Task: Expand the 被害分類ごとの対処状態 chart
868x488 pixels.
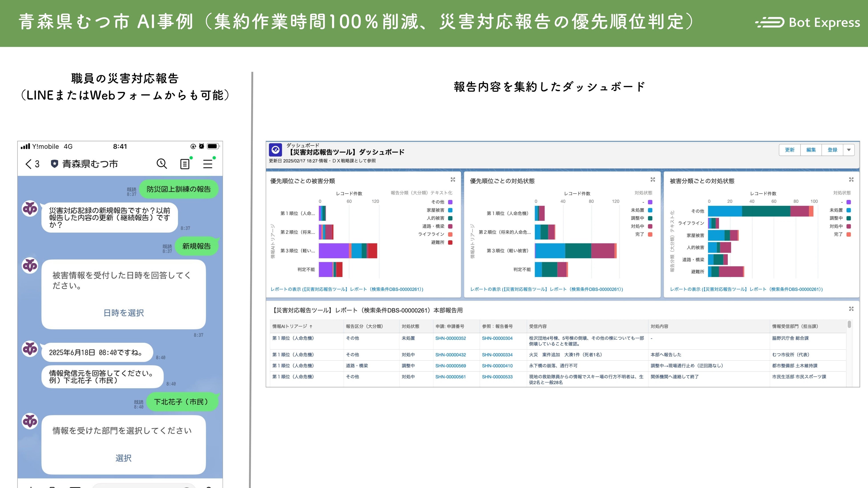Action: (x=851, y=179)
